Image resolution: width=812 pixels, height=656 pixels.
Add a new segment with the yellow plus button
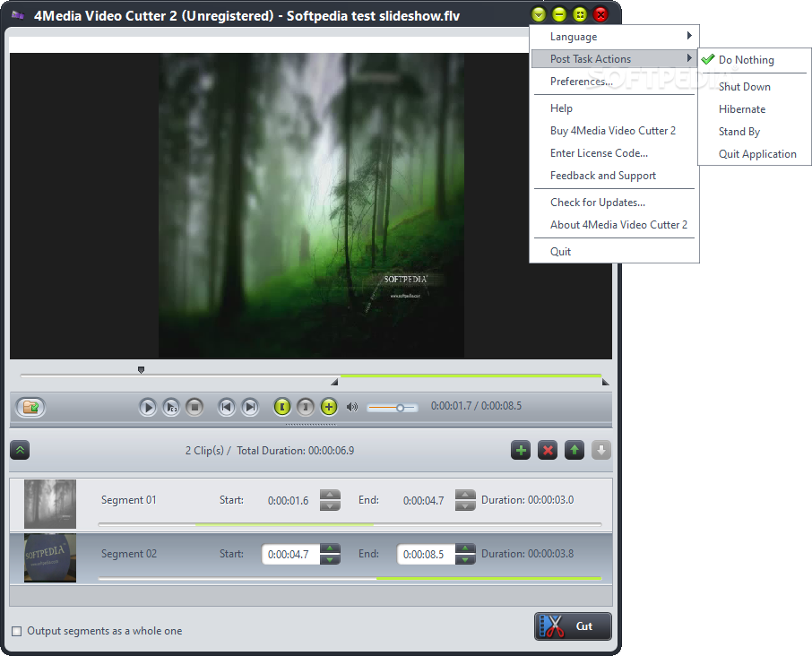(329, 407)
